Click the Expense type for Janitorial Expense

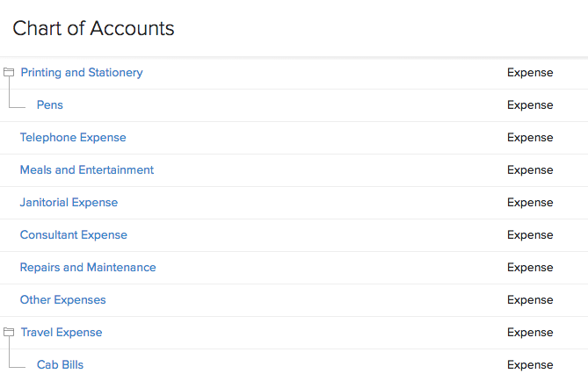[530, 203]
